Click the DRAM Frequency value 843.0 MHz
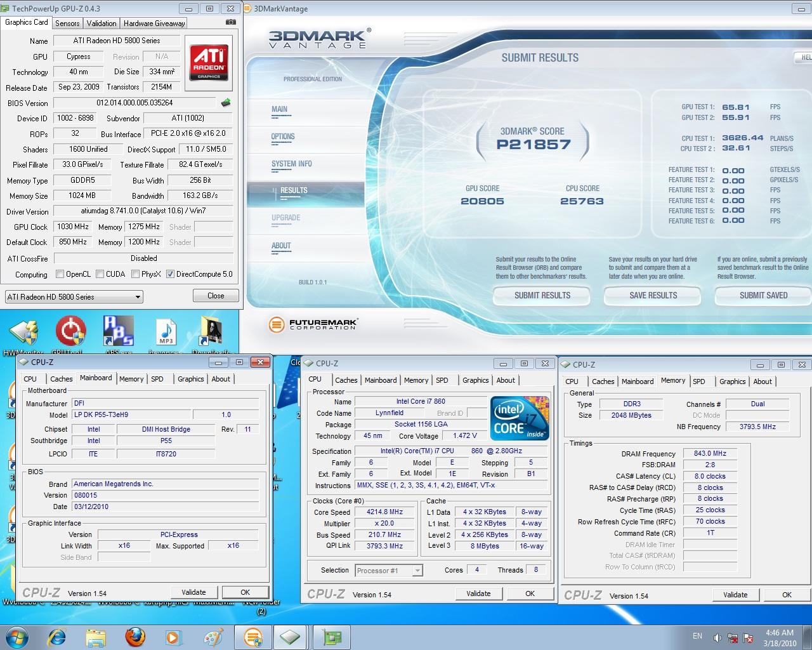The image size is (812, 650). [x=710, y=453]
